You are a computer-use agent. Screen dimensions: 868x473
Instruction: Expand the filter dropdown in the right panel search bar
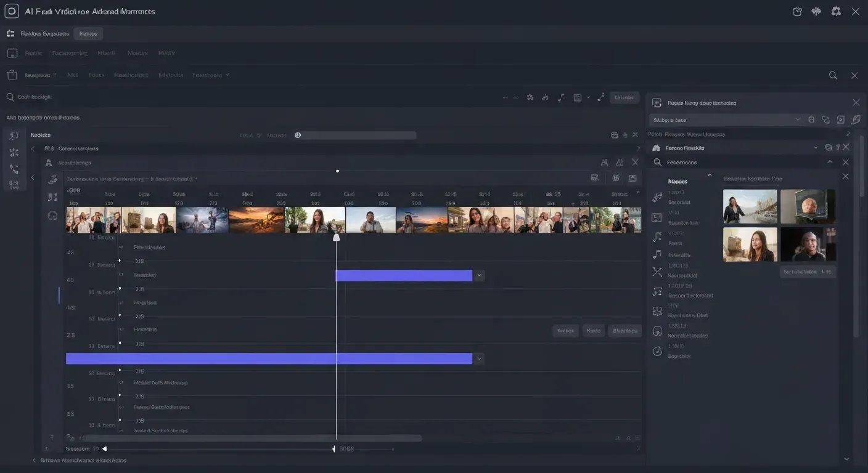[x=798, y=119]
